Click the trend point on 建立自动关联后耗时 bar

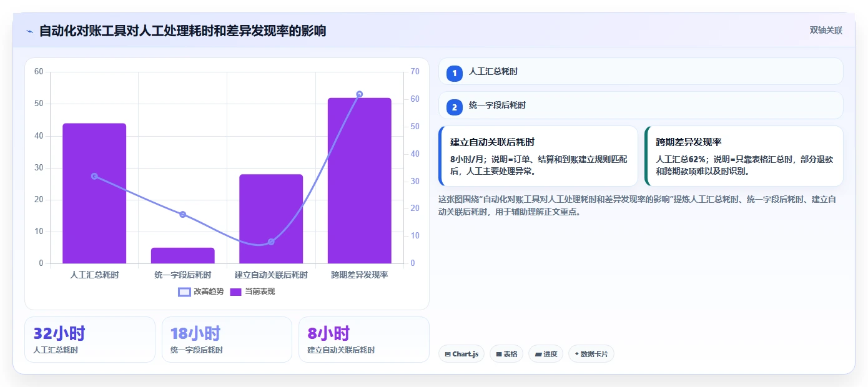click(x=271, y=242)
